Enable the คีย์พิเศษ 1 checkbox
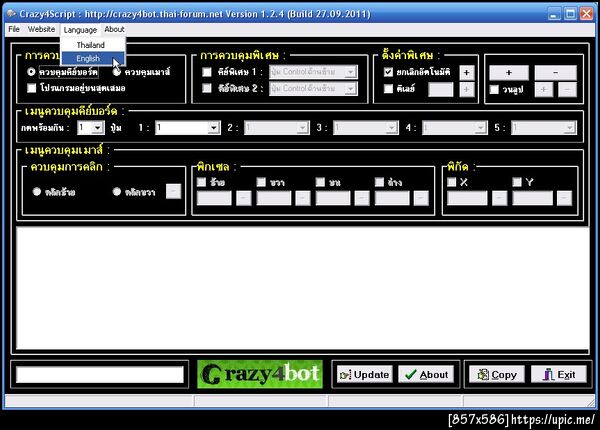 click(x=207, y=72)
